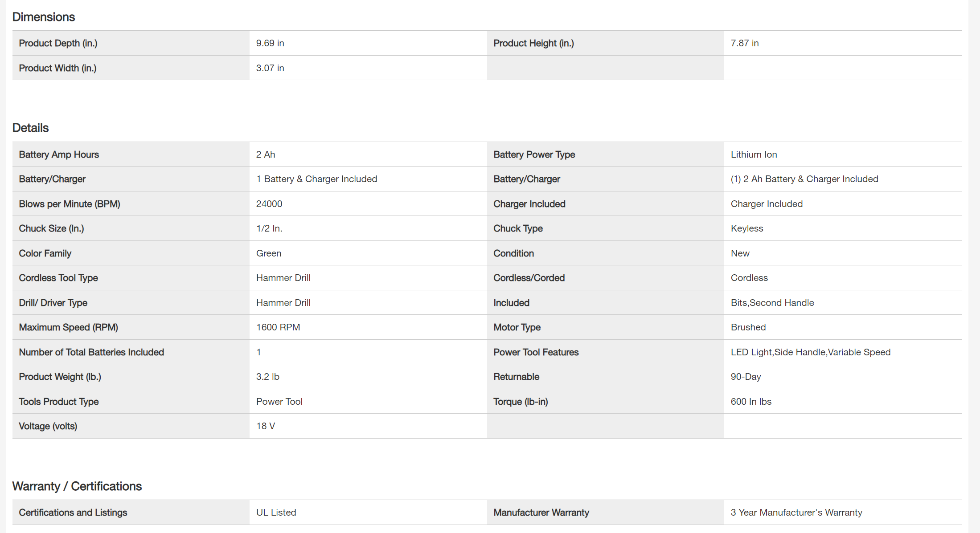Click the Power Tool Features value text
Screen dimensions: 980x533
pos(810,352)
